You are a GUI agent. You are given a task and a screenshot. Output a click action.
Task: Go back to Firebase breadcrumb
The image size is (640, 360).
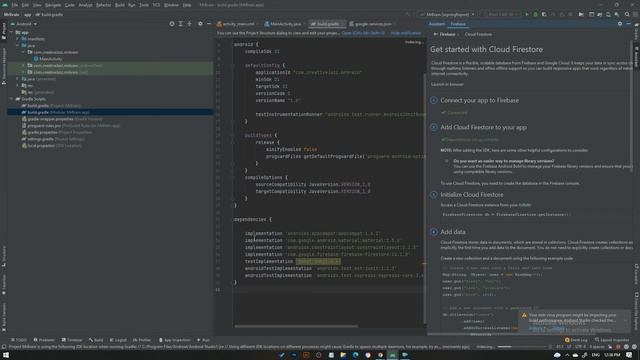pos(444,34)
